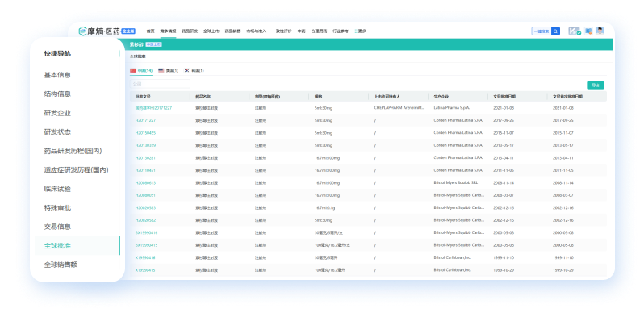
Task: Click the 摩熵医药 logo icon
Action: point(83,31)
